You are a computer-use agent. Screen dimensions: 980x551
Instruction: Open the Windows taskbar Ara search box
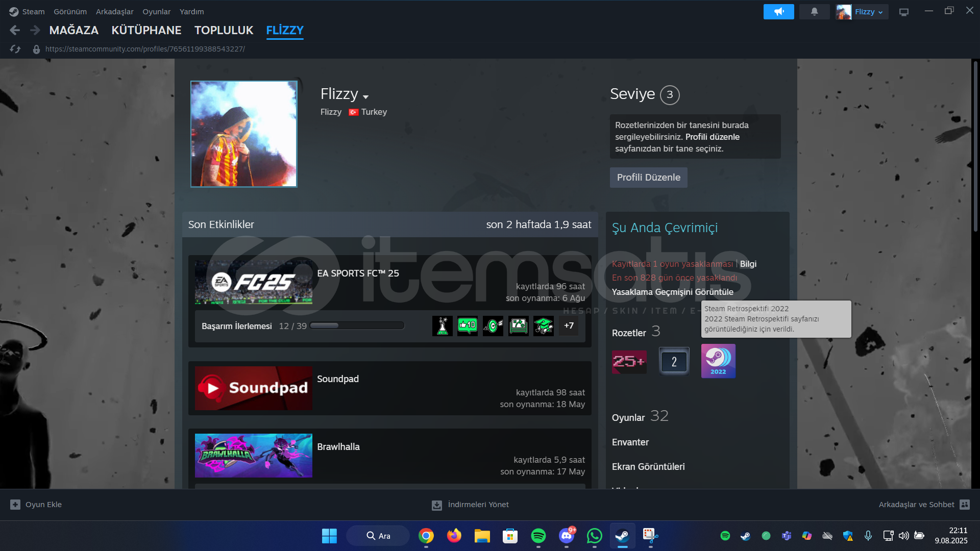378,536
